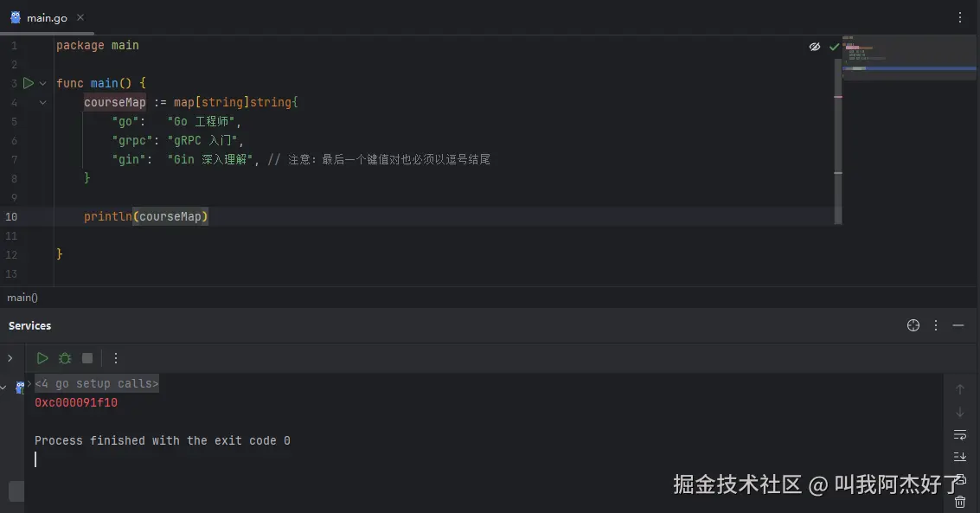
Task: Stop the running process with the square icon
Action: 87,358
